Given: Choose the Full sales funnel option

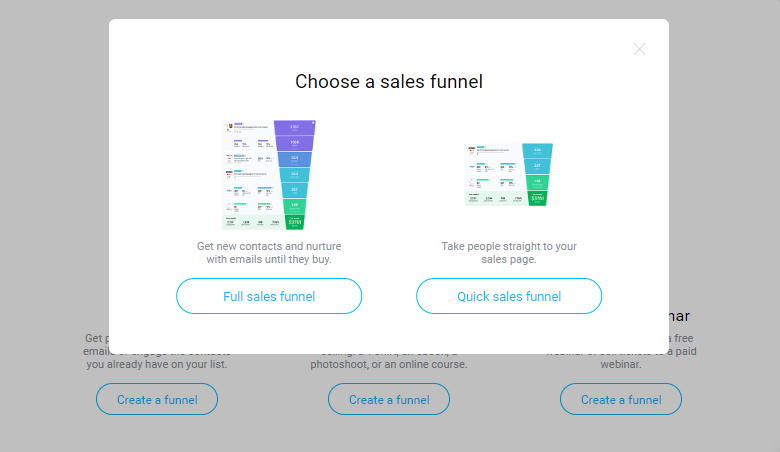Looking at the screenshot, I should pyautogui.click(x=269, y=296).
